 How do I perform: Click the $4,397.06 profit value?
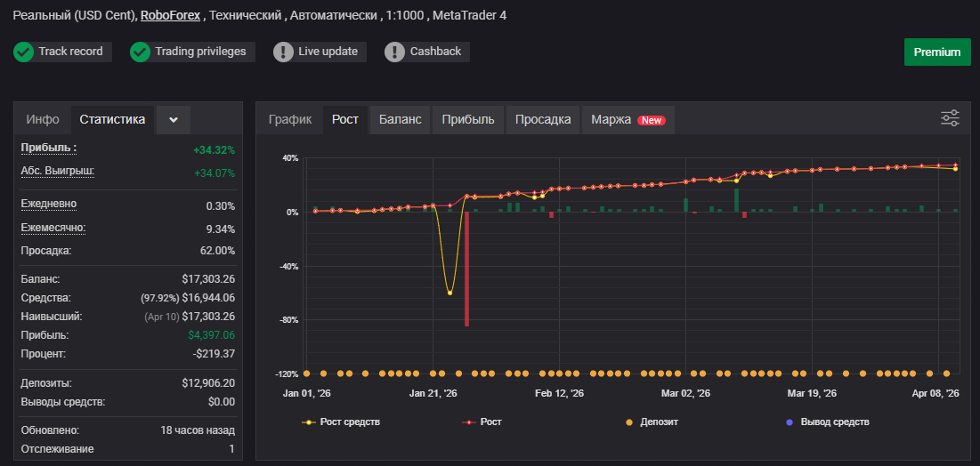coord(211,334)
